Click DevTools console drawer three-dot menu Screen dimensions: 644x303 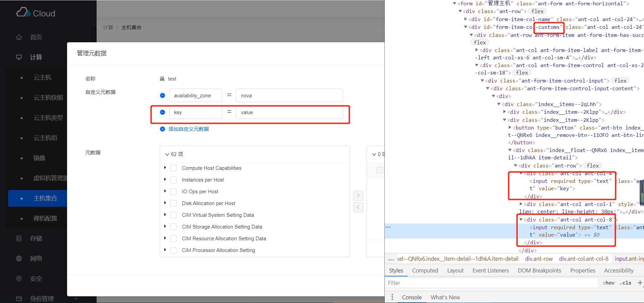tap(392, 297)
